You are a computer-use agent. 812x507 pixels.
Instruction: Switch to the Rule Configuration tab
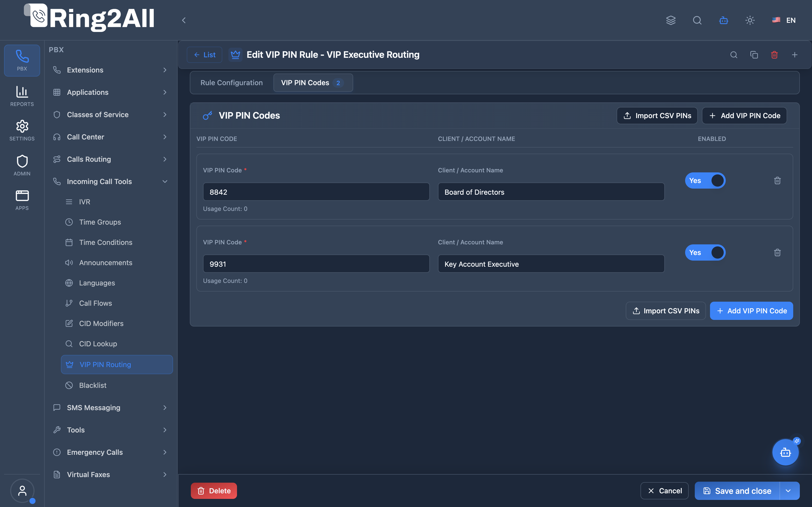(231, 83)
